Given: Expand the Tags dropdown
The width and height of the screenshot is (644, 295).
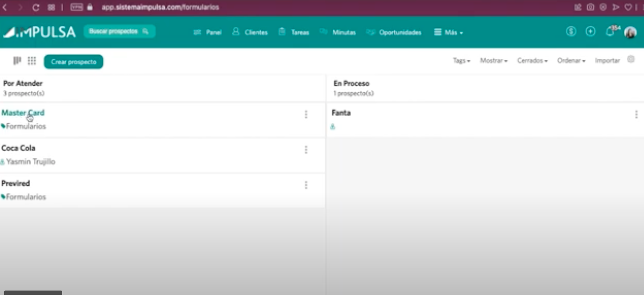Looking at the screenshot, I should coord(461,61).
